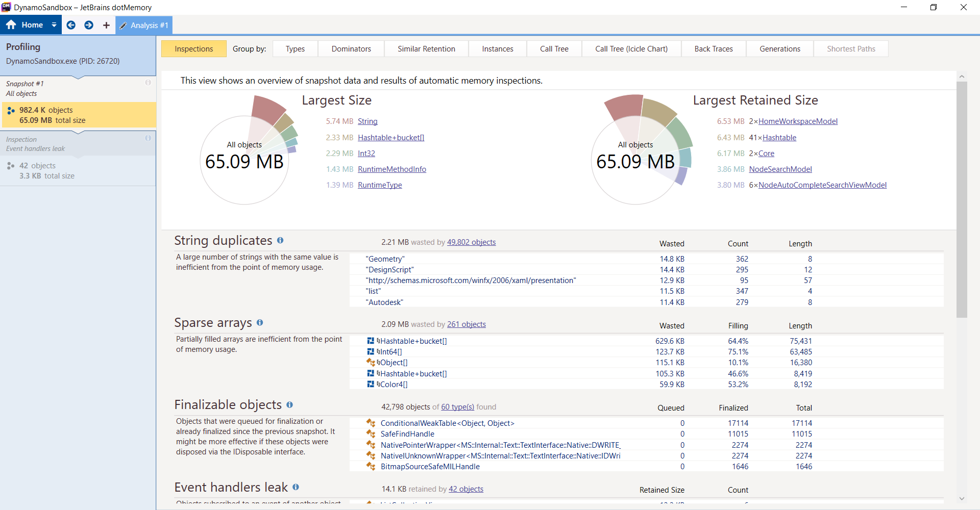Image resolution: width=980 pixels, height=510 pixels.
Task: Group by Similar Retention
Action: point(426,49)
